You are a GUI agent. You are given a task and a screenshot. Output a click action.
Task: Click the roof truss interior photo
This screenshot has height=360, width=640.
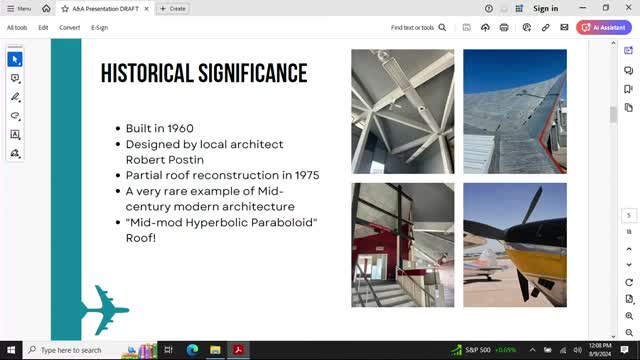pos(402,111)
